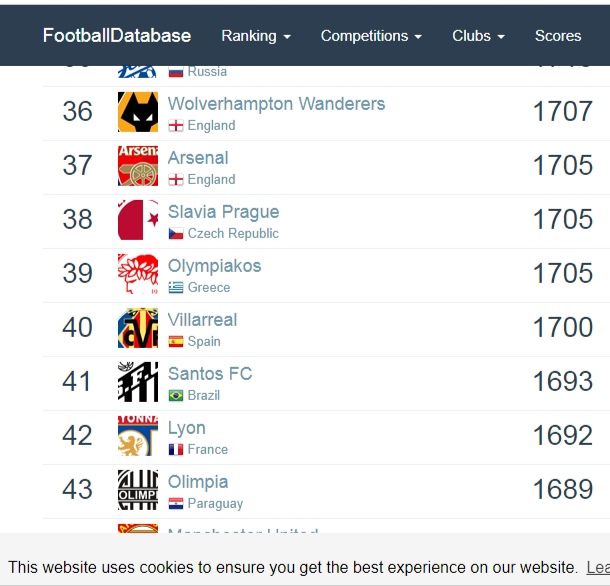Image resolution: width=610 pixels, height=586 pixels.
Task: Click the Slavia Prague club crest
Action: [138, 220]
